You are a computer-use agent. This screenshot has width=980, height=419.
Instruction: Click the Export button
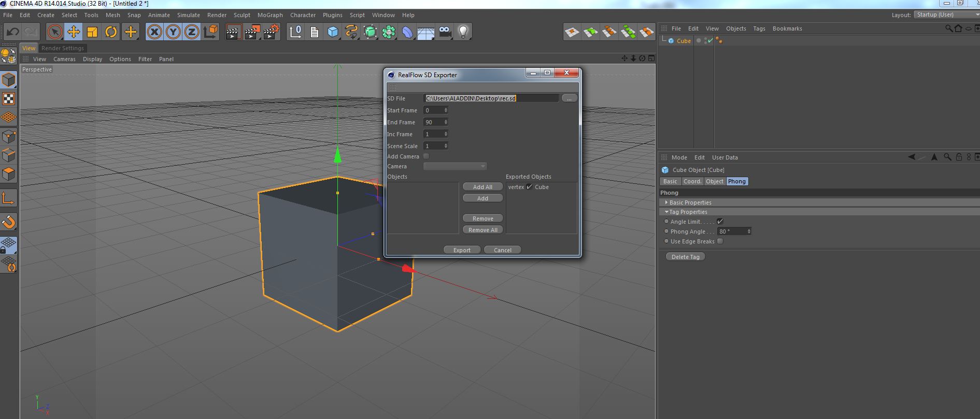pyautogui.click(x=462, y=250)
